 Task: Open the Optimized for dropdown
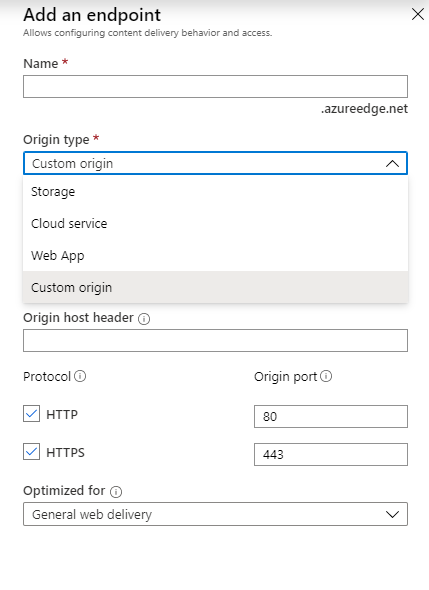coord(215,514)
